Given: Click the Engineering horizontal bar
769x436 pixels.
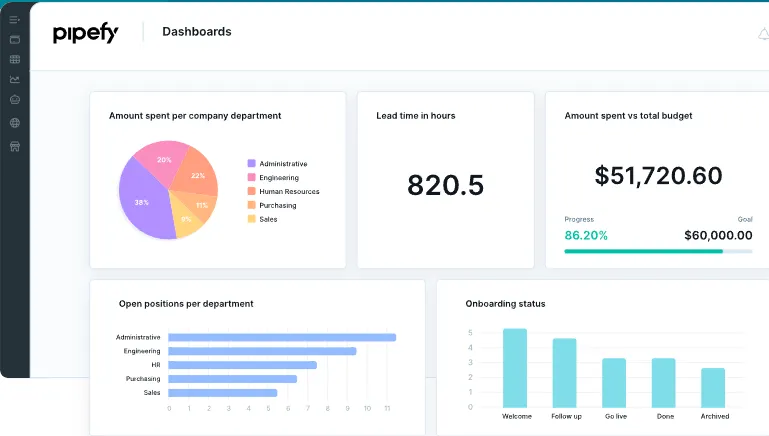Looking at the screenshot, I should pos(262,351).
